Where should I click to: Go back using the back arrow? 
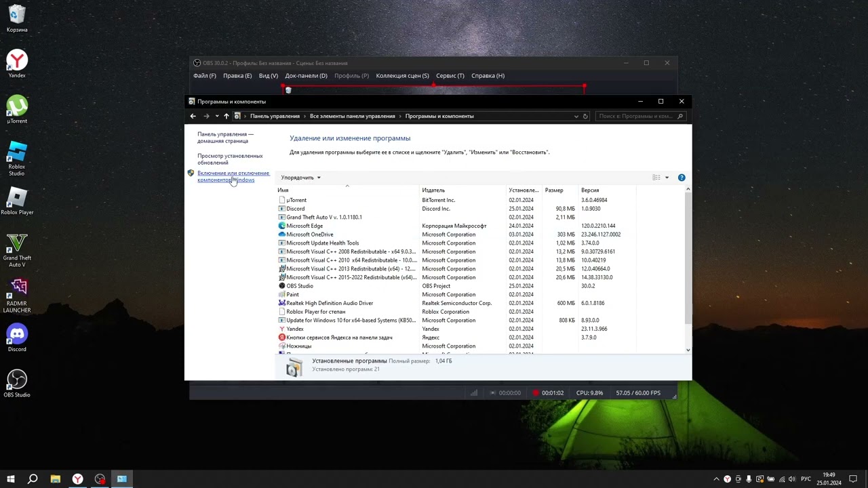coord(193,116)
